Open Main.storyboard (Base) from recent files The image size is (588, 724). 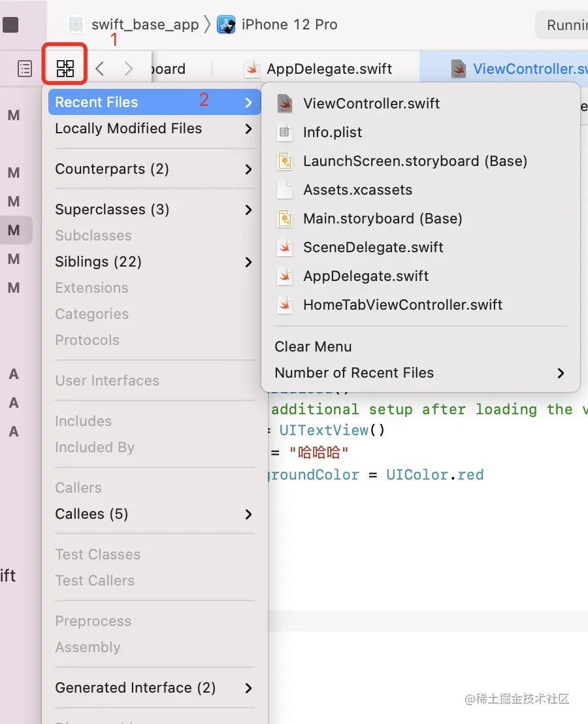pos(421,218)
